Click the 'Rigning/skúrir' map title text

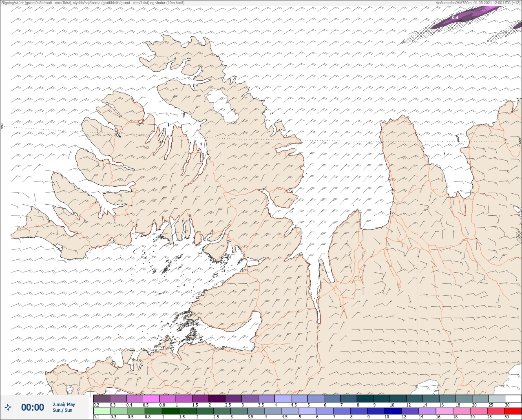pos(93,2)
